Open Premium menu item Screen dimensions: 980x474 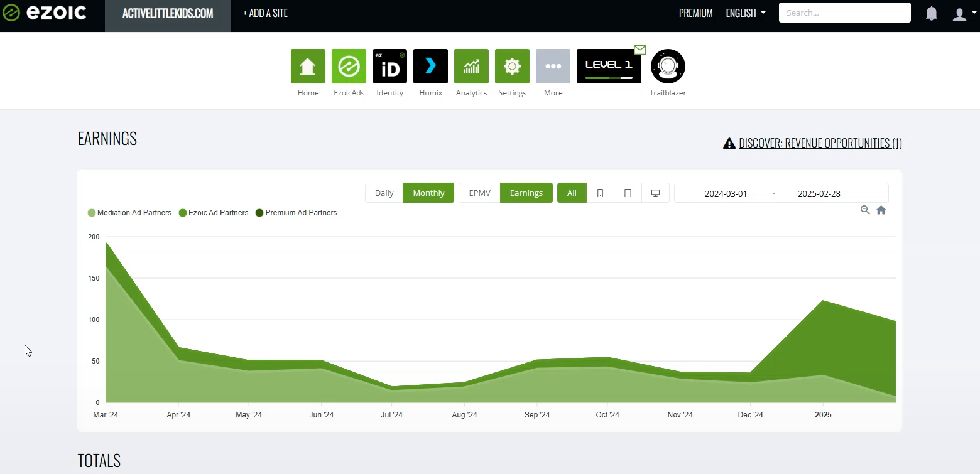[695, 13]
